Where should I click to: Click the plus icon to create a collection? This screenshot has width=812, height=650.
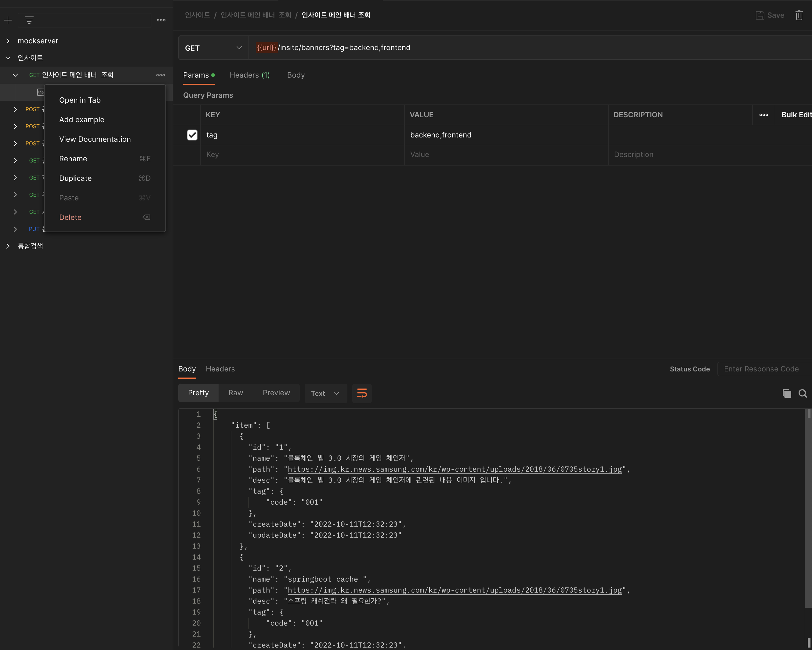point(8,20)
